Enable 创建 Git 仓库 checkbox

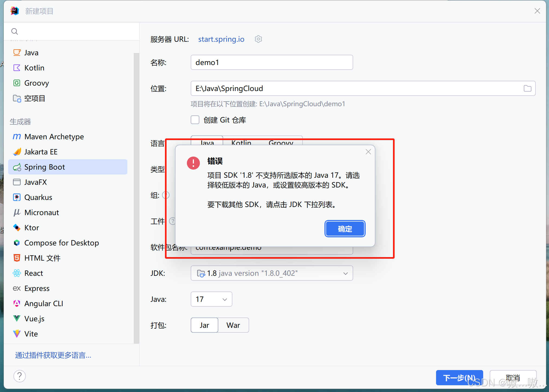click(195, 120)
